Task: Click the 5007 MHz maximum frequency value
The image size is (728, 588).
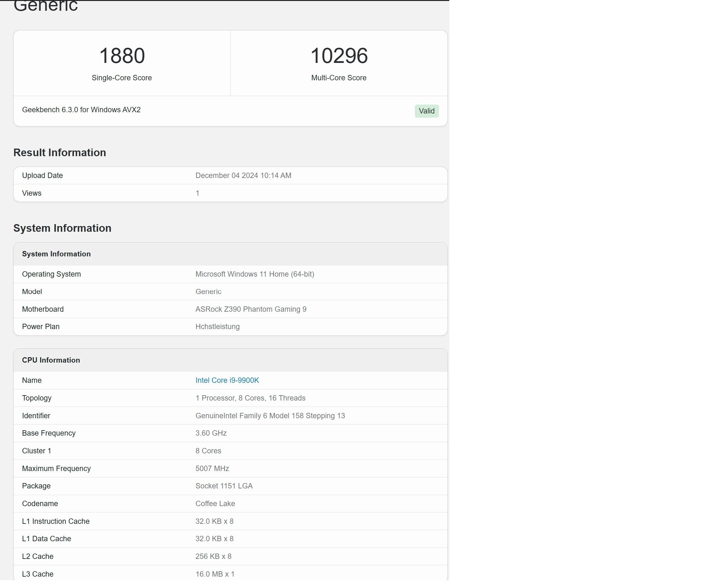Action: (212, 469)
